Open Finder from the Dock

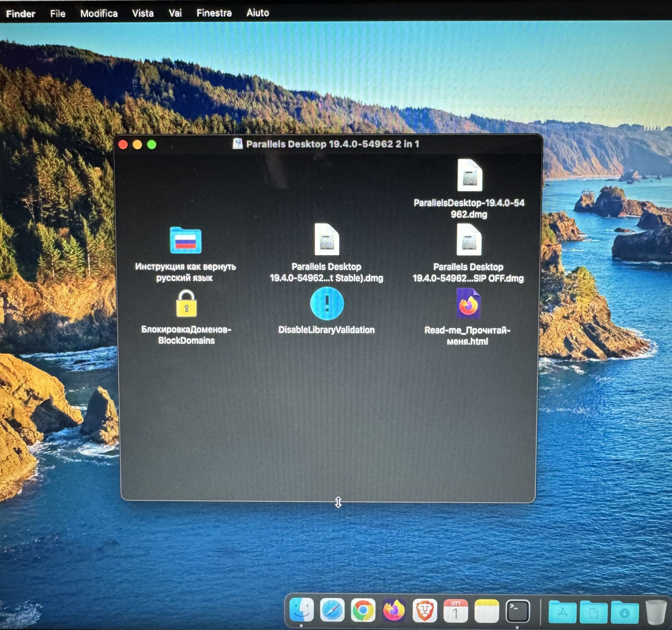pos(302,610)
